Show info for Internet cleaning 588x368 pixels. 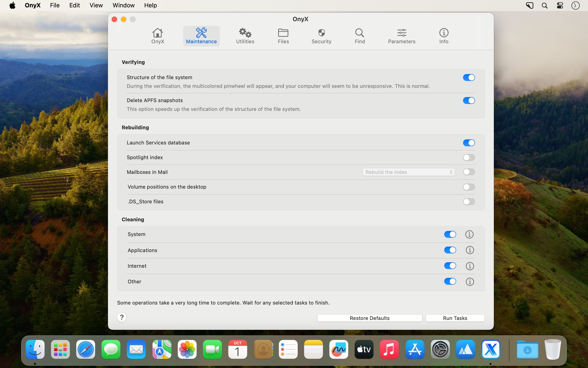pos(470,266)
